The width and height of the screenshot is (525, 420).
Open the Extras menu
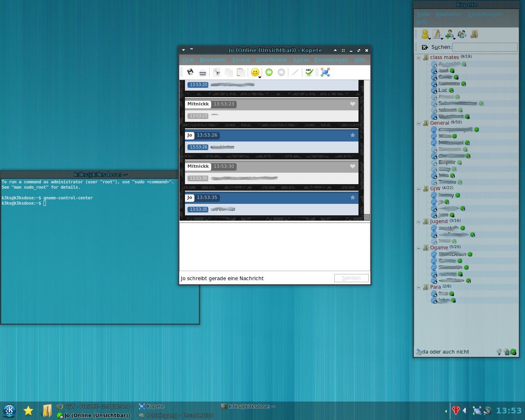pos(301,60)
